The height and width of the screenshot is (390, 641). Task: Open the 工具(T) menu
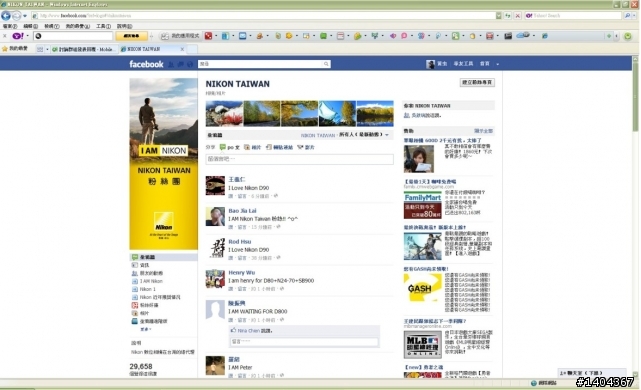click(x=103, y=26)
